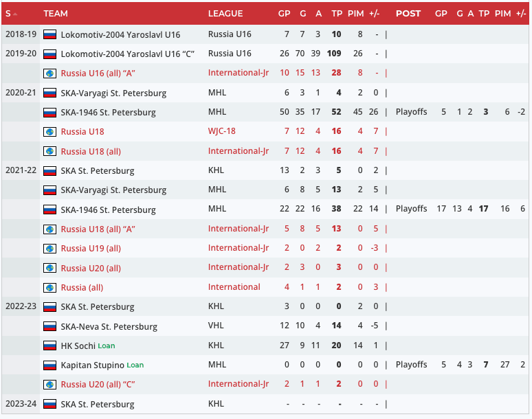
Task: Click the flag beside Lokomotiv-2004 Yaroslavl U16 "C"
Action: 49,54
